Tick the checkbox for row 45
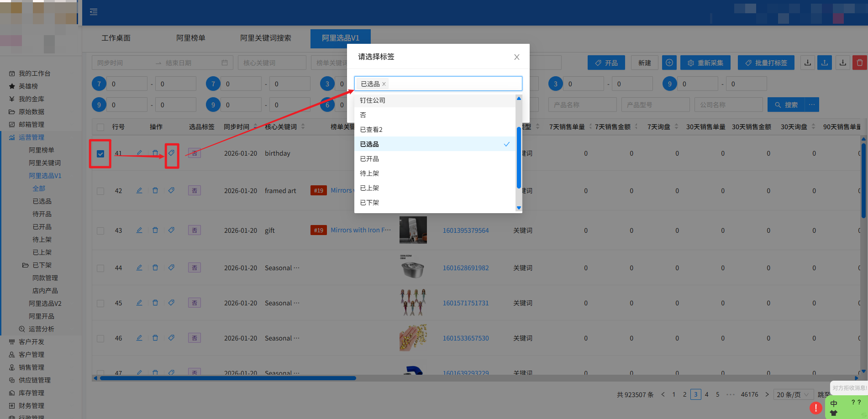 pos(100,303)
